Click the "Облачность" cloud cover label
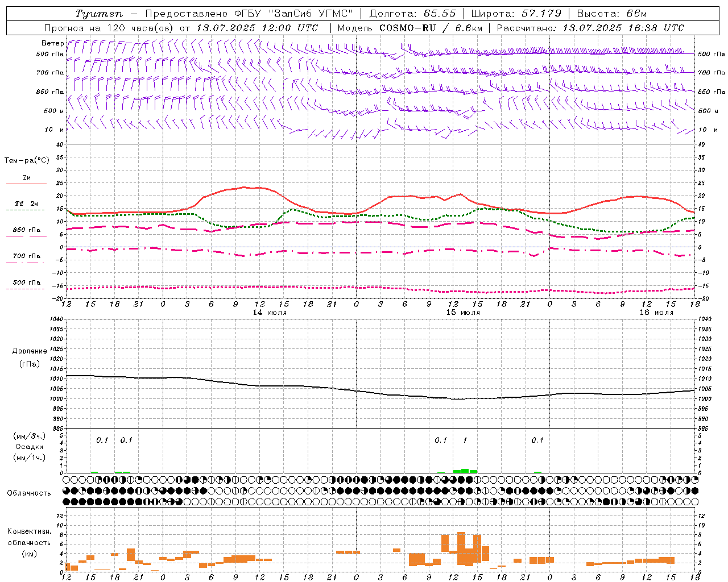Viewport: 728px width, 582px height. tap(29, 493)
